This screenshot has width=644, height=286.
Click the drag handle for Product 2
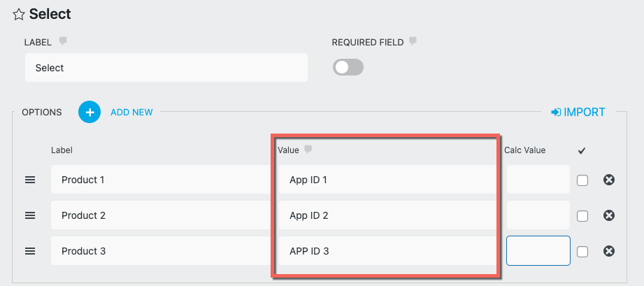[30, 216]
